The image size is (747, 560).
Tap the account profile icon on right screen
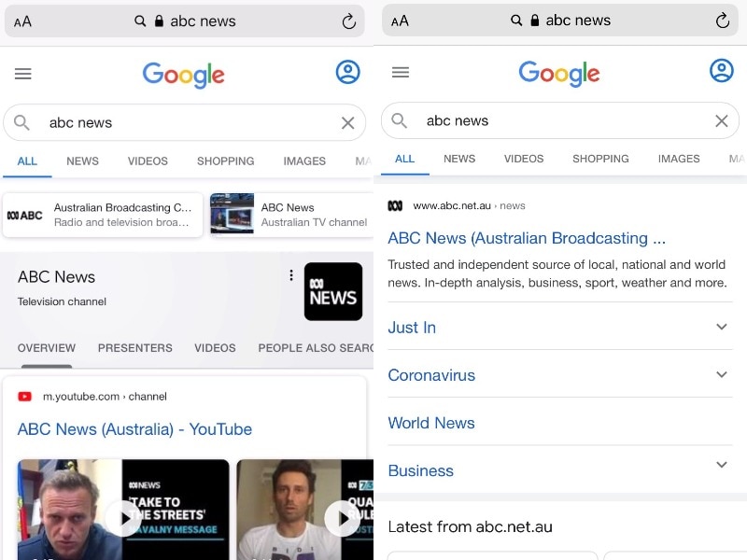721,71
